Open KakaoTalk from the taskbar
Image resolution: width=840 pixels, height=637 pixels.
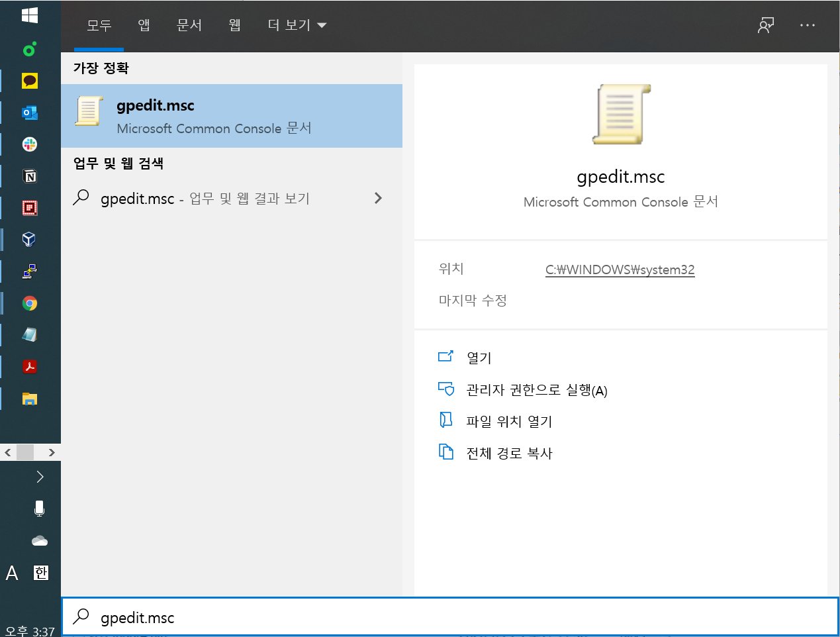pos(30,81)
